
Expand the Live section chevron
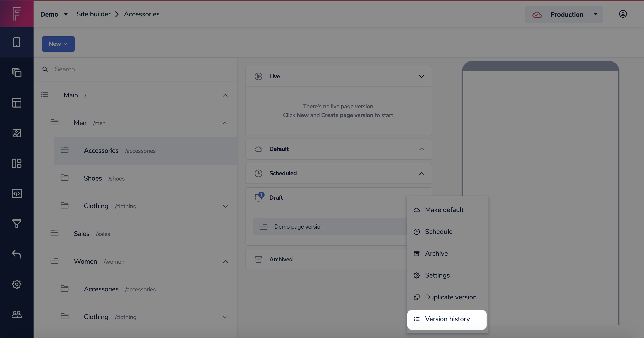click(x=422, y=77)
